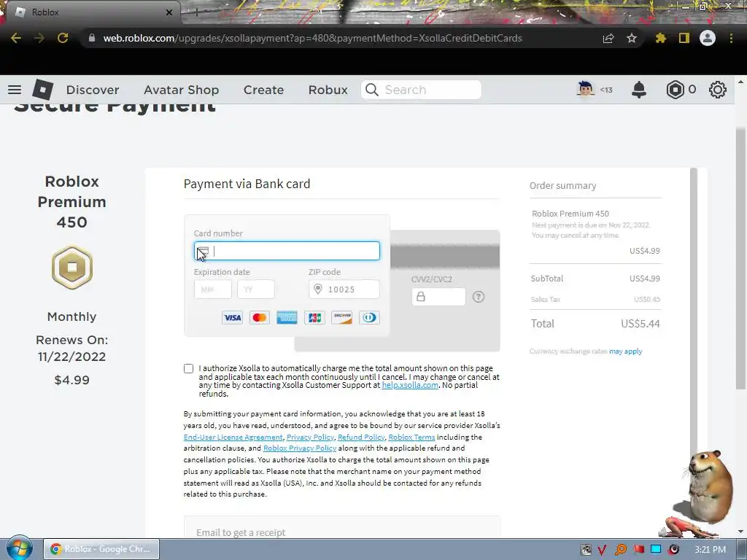Click the Total US$5.44 amount
The height and width of the screenshot is (560, 747).
pos(640,324)
